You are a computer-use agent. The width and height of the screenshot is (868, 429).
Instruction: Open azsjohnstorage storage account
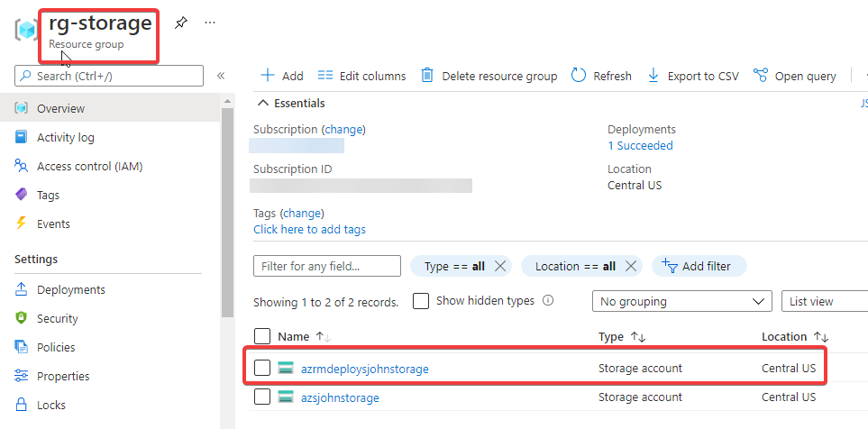pyautogui.click(x=340, y=397)
